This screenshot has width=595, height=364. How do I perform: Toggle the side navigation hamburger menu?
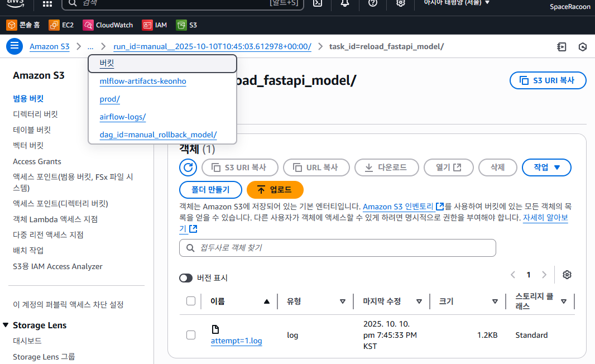[x=14, y=46]
